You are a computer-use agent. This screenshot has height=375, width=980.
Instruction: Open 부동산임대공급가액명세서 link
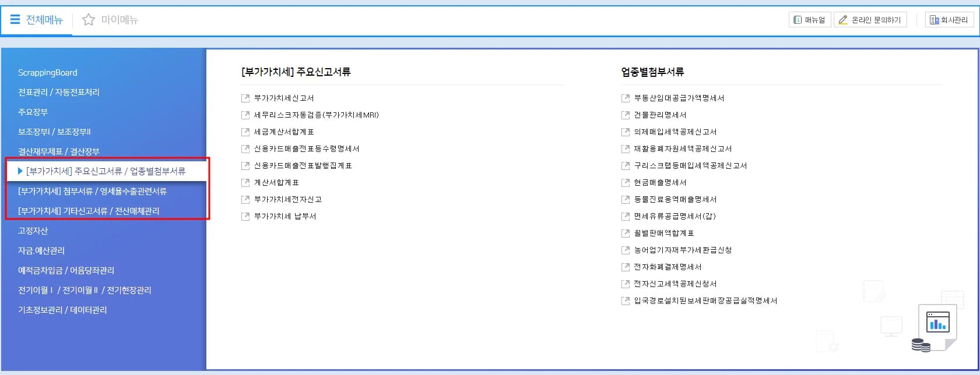[x=679, y=98]
